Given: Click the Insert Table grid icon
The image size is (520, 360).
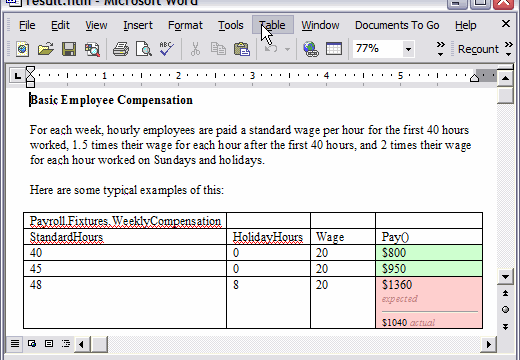Looking at the screenshot, I should click(334, 49).
